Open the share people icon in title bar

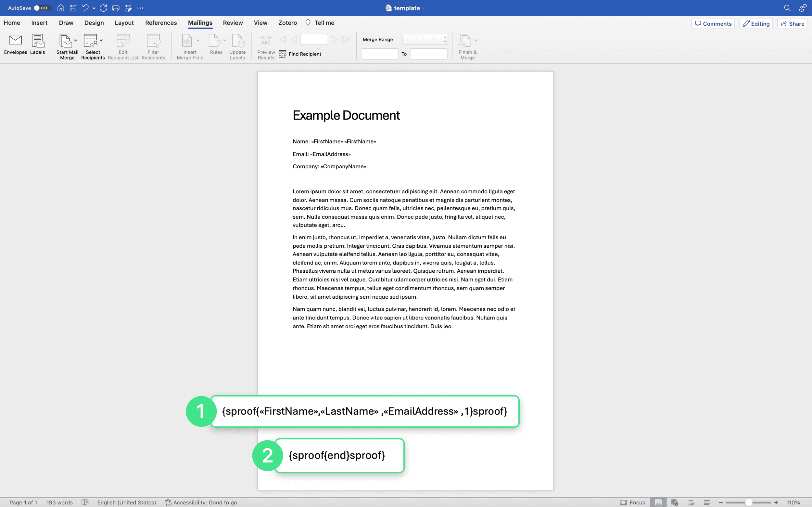tap(803, 8)
